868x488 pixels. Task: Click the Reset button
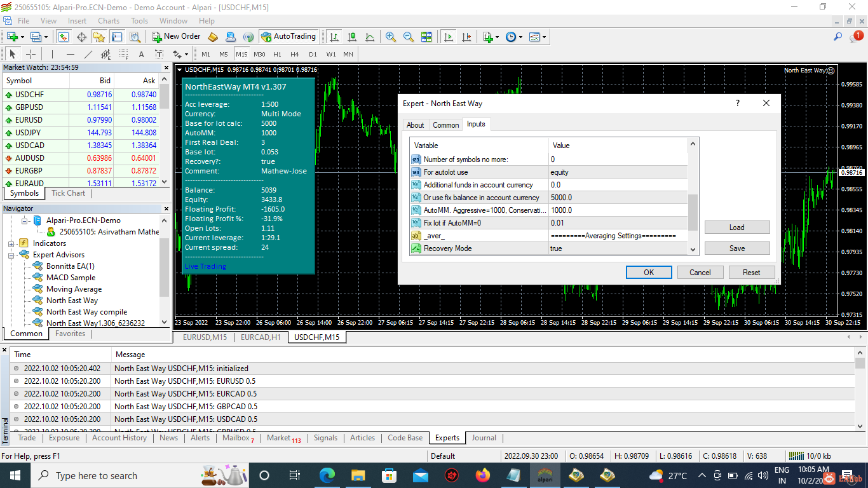pos(752,272)
